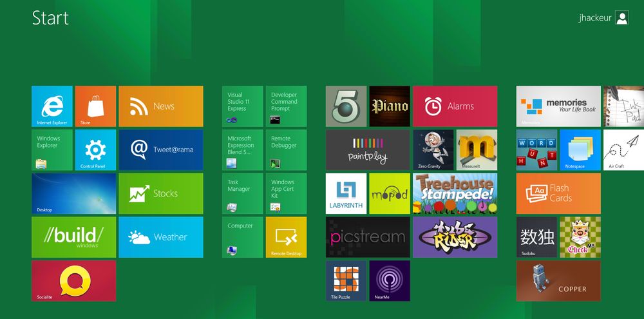Open the Flash Cards tile
Viewport: 644px width, 319px height.
click(558, 193)
